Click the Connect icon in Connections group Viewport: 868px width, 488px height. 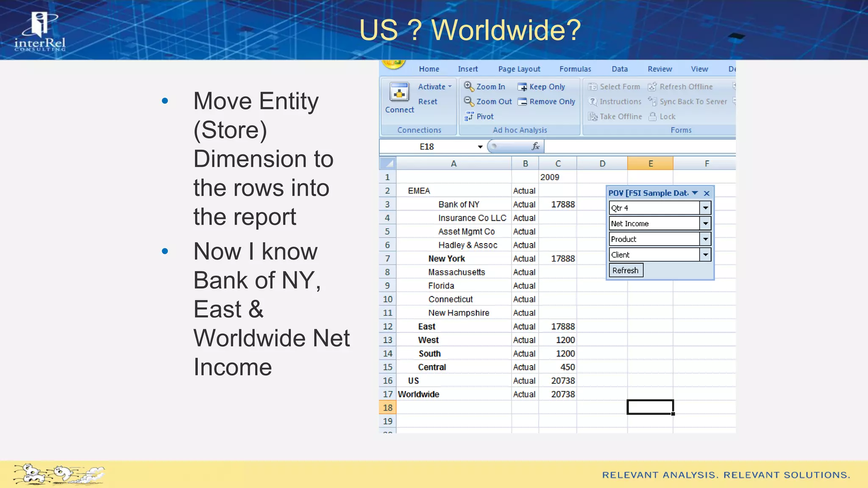pyautogui.click(x=399, y=91)
